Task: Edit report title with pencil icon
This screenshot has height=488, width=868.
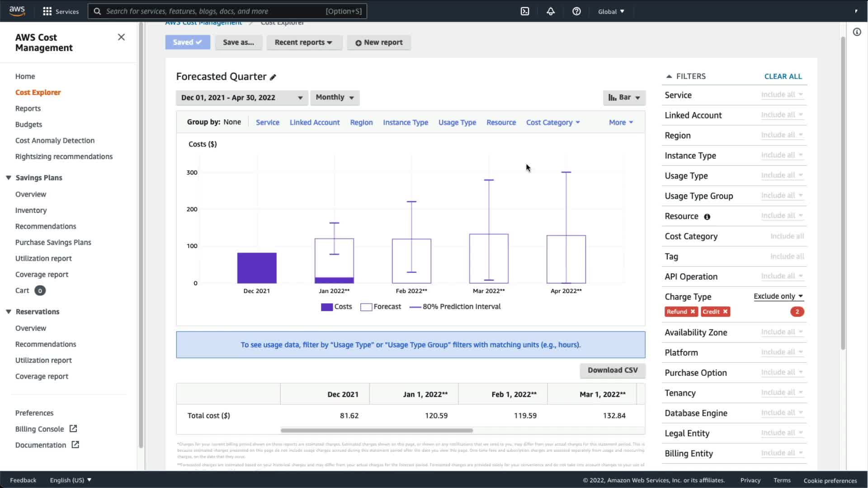Action: [273, 77]
